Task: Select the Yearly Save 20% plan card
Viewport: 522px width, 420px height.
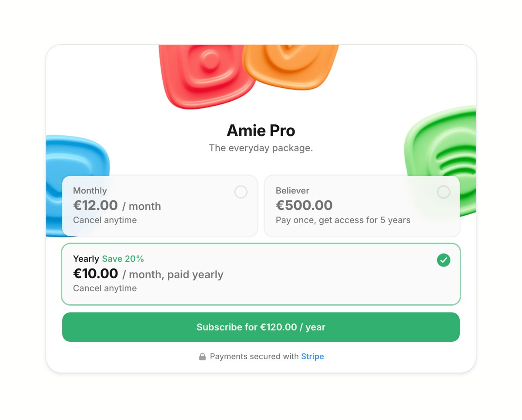Action: click(261, 274)
